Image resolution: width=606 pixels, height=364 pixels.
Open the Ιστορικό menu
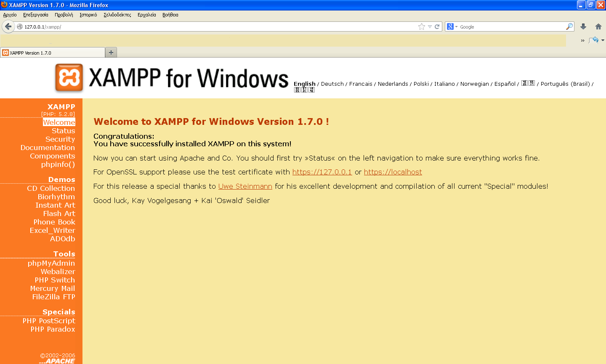pyautogui.click(x=88, y=15)
